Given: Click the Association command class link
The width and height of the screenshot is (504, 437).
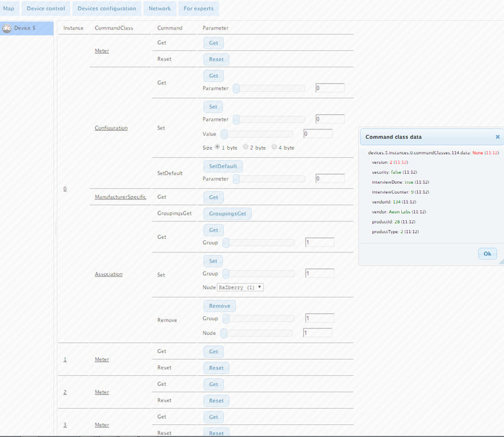Looking at the screenshot, I should tap(108, 274).
